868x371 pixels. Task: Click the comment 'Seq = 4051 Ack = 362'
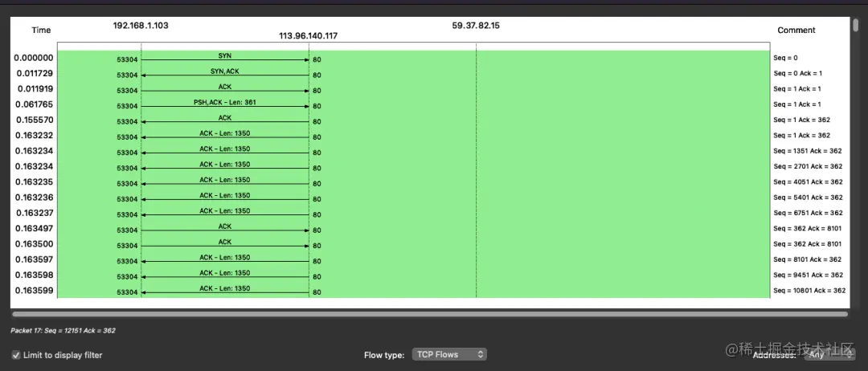808,181
